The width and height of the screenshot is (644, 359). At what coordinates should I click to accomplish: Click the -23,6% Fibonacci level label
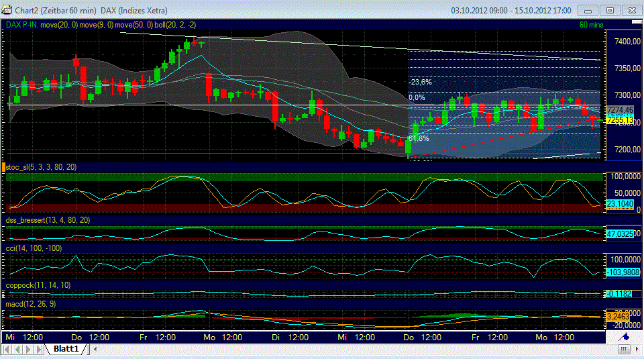(x=420, y=82)
